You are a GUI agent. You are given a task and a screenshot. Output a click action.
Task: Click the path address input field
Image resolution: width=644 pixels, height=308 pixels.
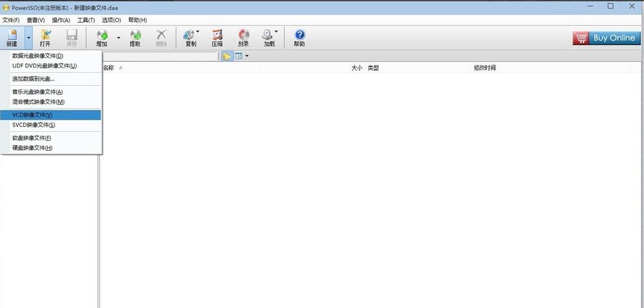(160, 57)
